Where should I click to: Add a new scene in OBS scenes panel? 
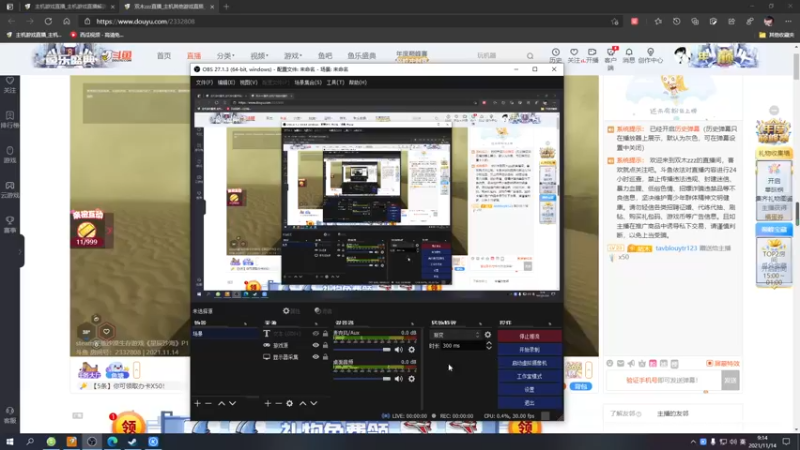pyautogui.click(x=197, y=404)
